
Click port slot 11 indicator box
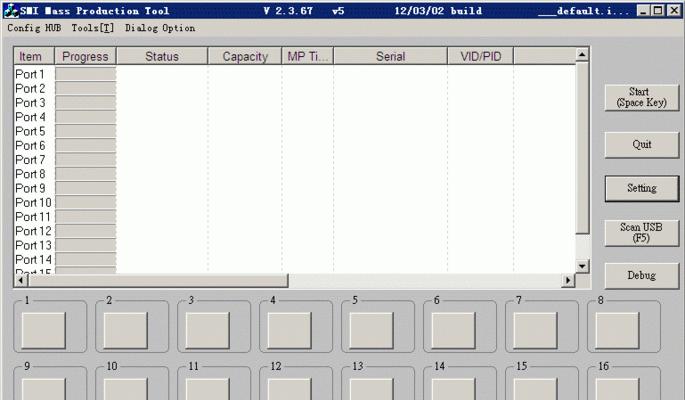pyautogui.click(x=208, y=389)
